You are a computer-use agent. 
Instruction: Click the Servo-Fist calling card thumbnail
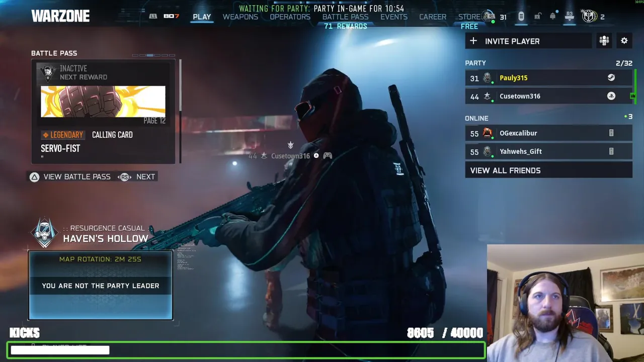click(x=103, y=102)
